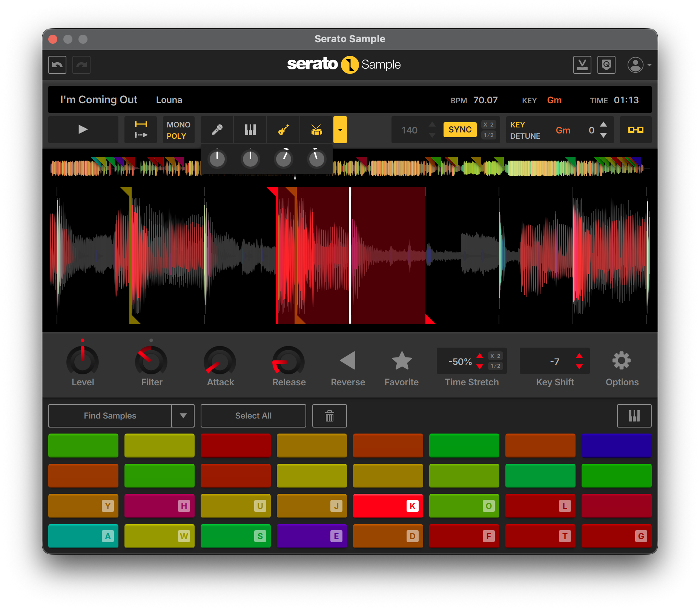Open the stems dropdown arrow
Viewport: 700px width, 610px height.
[340, 130]
